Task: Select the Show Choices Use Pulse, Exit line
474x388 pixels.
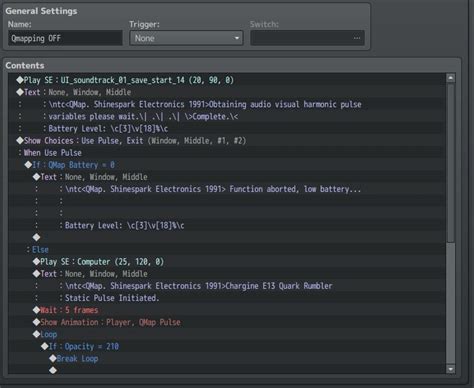Action: click(x=227, y=141)
